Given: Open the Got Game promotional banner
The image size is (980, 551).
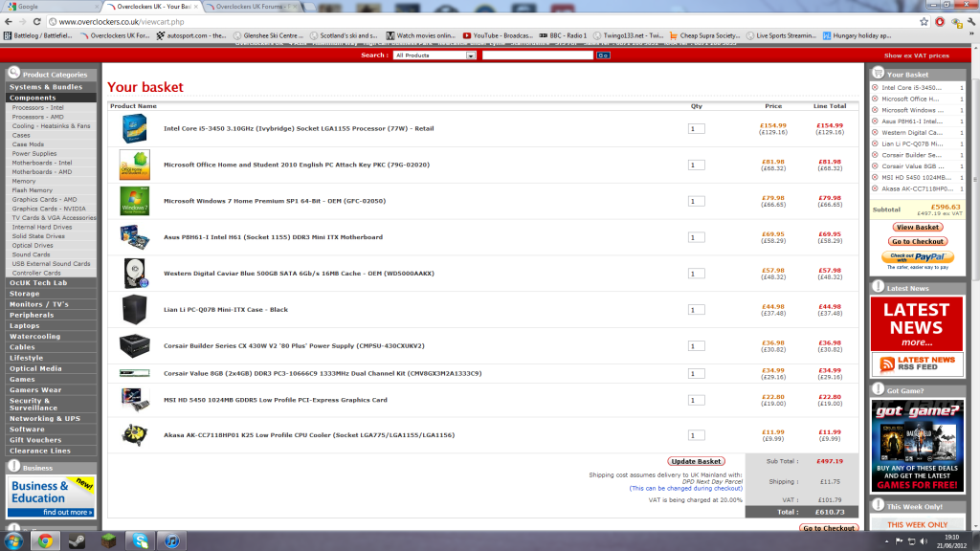Looking at the screenshot, I should pos(918,446).
